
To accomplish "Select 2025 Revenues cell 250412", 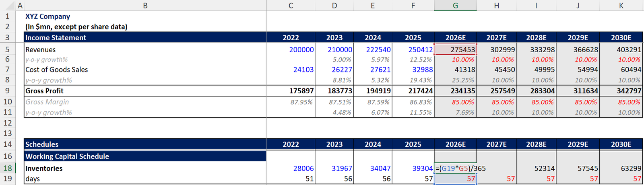I will 413,49.
